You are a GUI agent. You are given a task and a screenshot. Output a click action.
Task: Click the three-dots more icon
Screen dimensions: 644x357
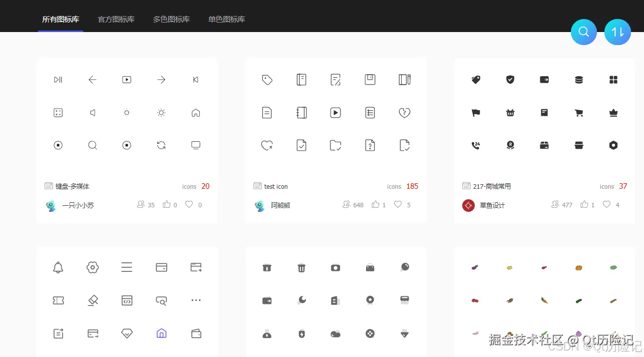196,300
